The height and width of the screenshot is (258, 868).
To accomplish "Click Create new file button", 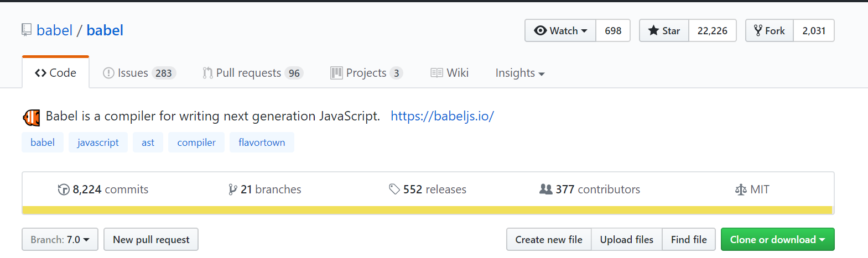I will coord(549,239).
